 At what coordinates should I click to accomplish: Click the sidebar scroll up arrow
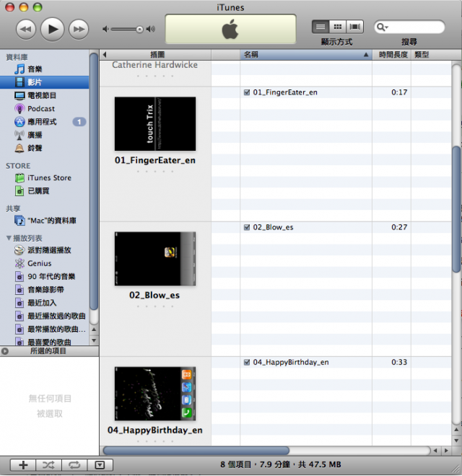94,330
